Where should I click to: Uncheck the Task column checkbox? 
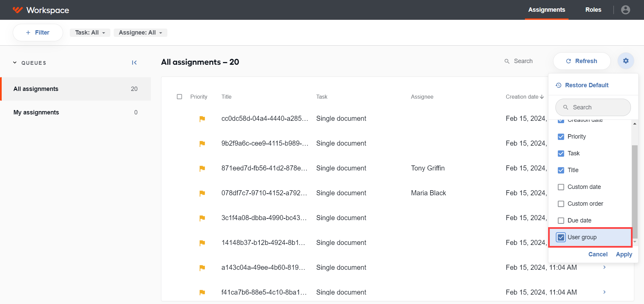pos(561,153)
